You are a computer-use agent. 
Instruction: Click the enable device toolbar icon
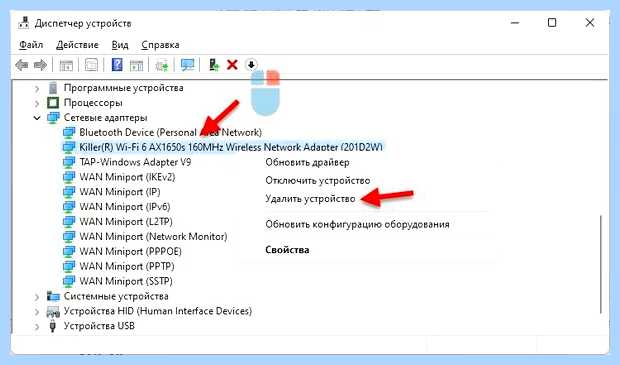click(x=214, y=64)
